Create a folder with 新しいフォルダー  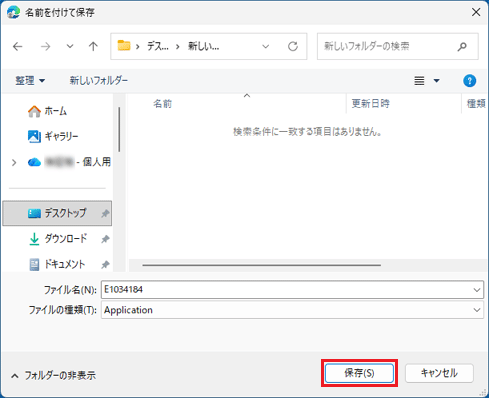99,81
